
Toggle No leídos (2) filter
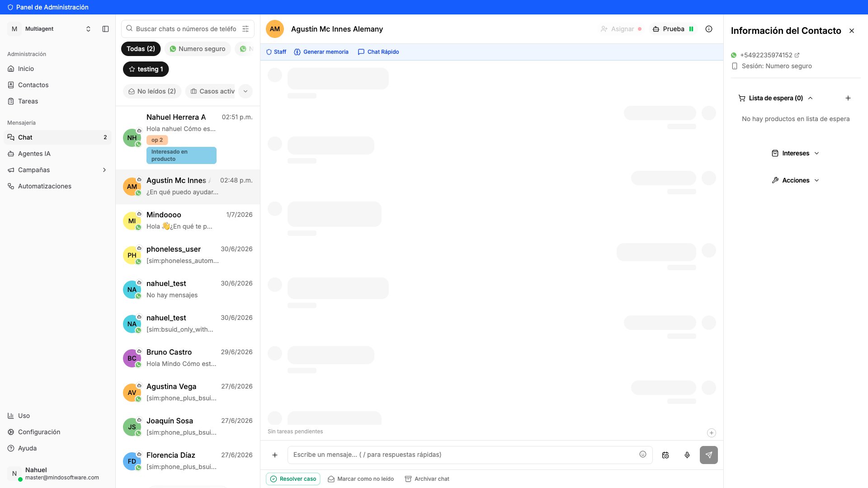(152, 91)
